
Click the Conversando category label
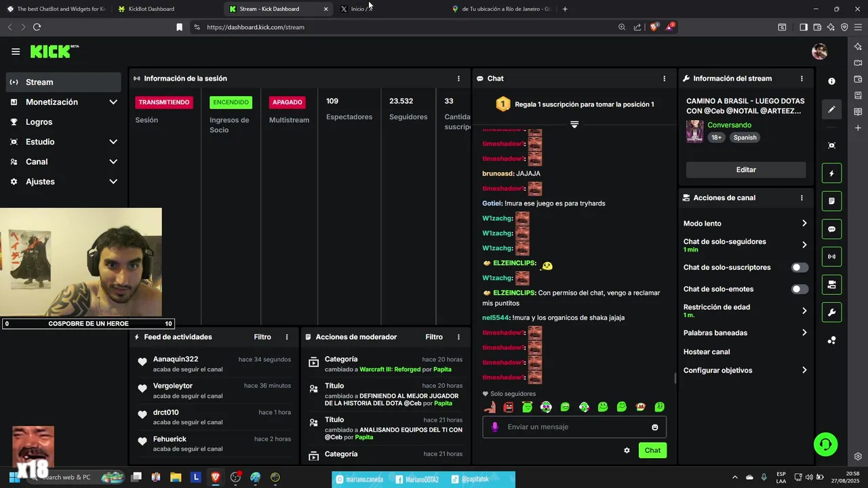(730, 125)
